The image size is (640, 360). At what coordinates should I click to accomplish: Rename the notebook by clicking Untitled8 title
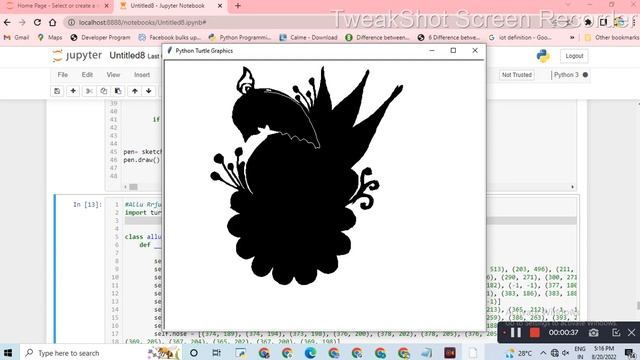[127, 56]
